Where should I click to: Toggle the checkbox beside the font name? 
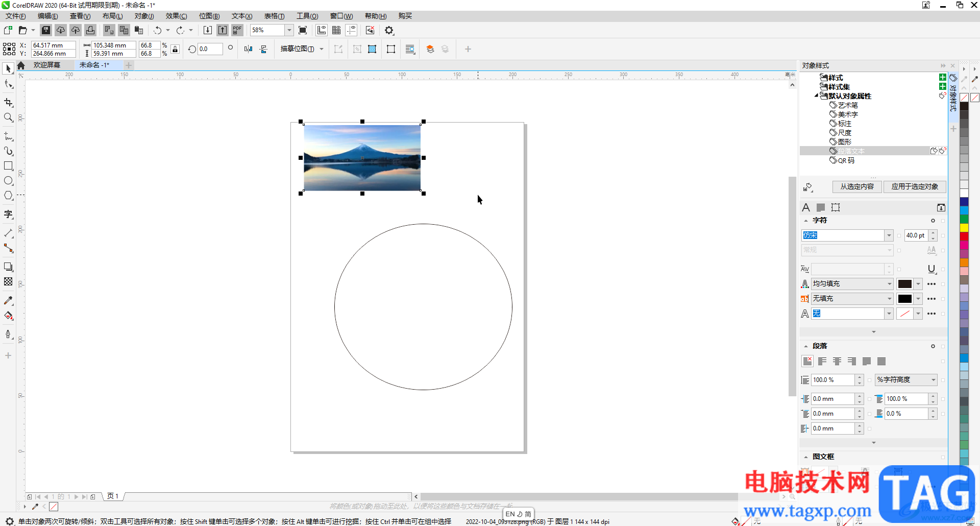point(899,235)
